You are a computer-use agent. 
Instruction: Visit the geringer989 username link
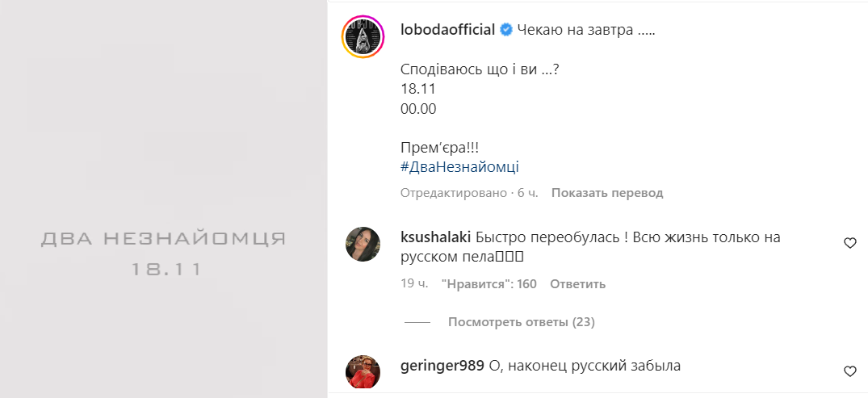442,366
